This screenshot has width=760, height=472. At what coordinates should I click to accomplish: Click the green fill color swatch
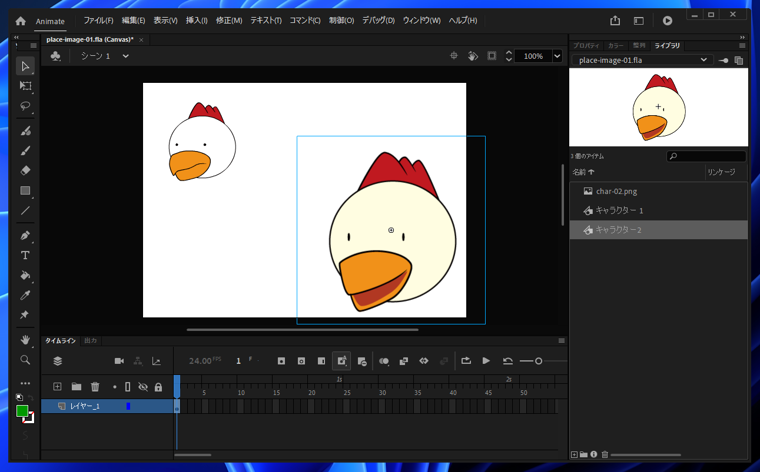[22, 411]
